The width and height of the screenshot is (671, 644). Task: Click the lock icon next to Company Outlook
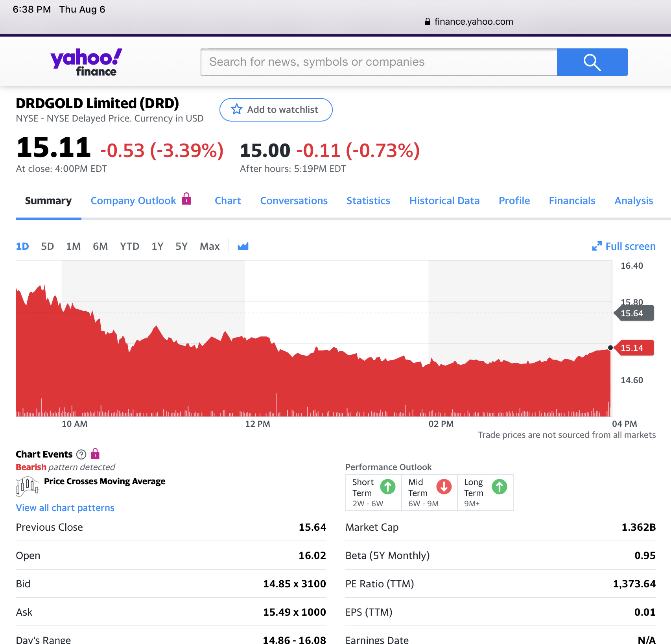point(186,199)
